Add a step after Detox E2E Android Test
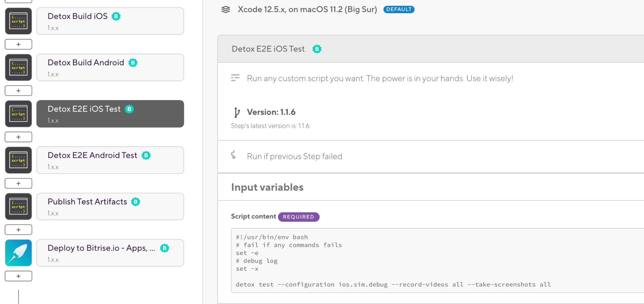Screen dimensions: 644x304 [x=18, y=183]
